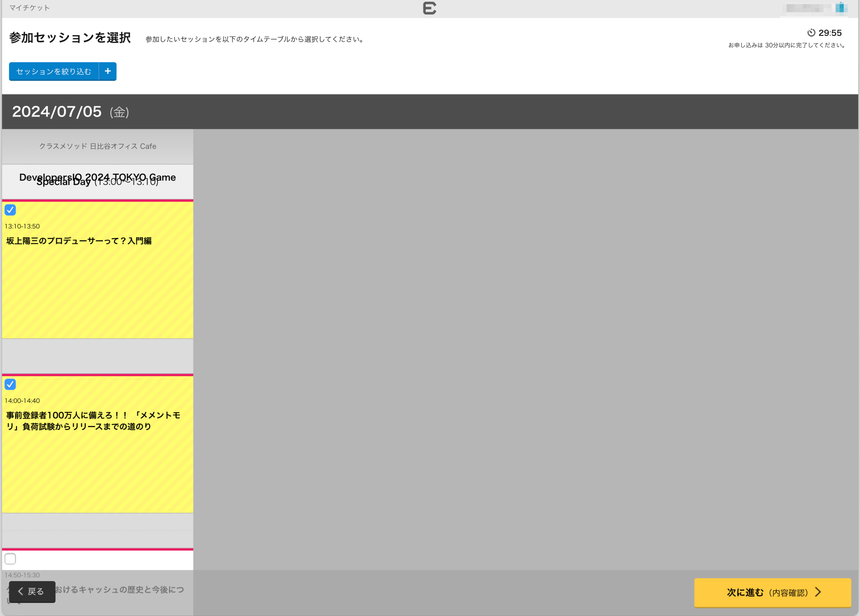Click the checkmark icon of the first session checkbox
Screen dimensions: 860x616
pyautogui.click(x=10, y=210)
